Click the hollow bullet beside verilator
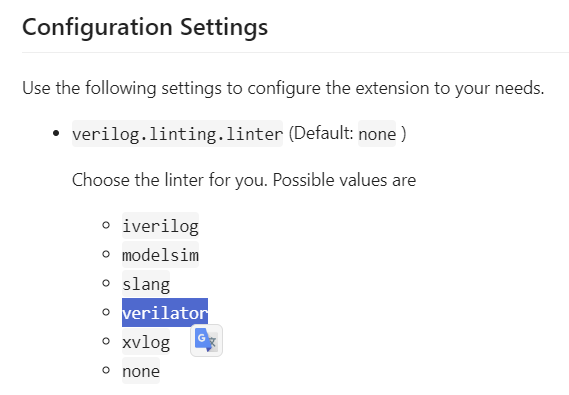Viewport: 569px width, 395px height. point(106,312)
